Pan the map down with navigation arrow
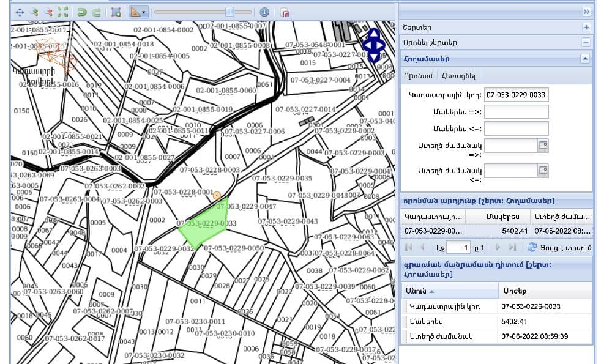 click(374, 58)
